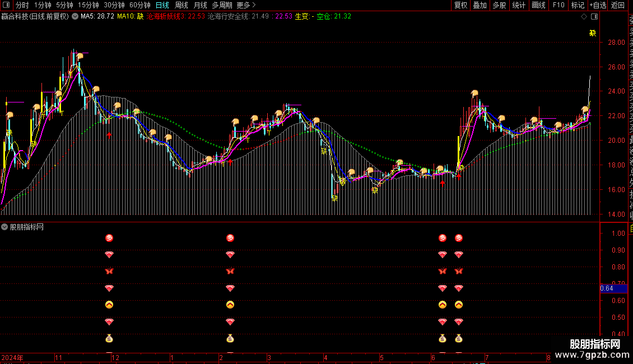Toggle the right sidebar panel icon
The width and height of the screenshot is (633, 364).
(x=595, y=17)
